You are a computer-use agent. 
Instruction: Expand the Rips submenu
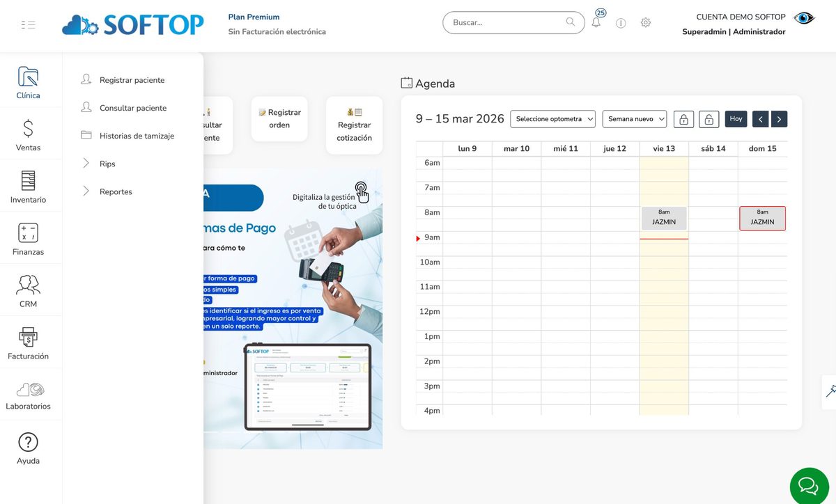click(x=107, y=164)
